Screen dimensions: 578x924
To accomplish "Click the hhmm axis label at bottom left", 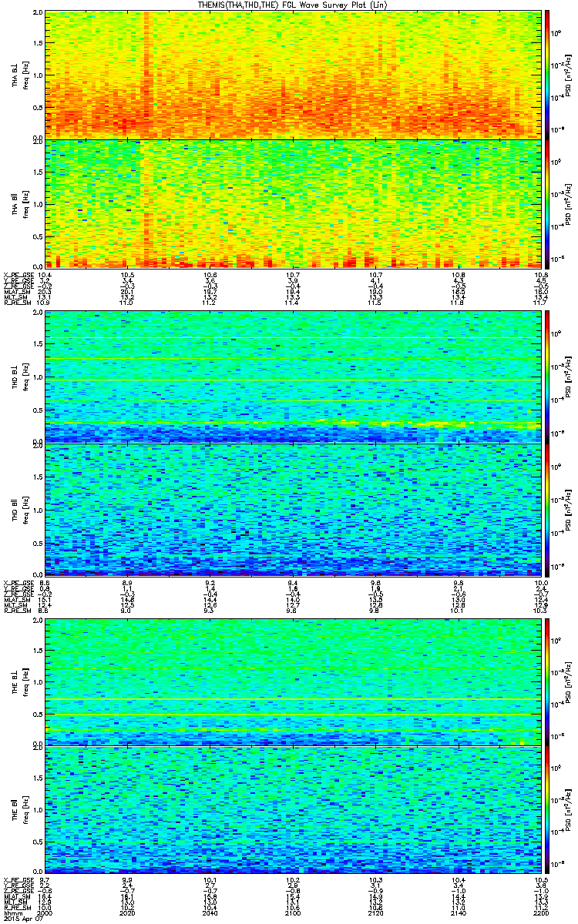I will point(11,914).
